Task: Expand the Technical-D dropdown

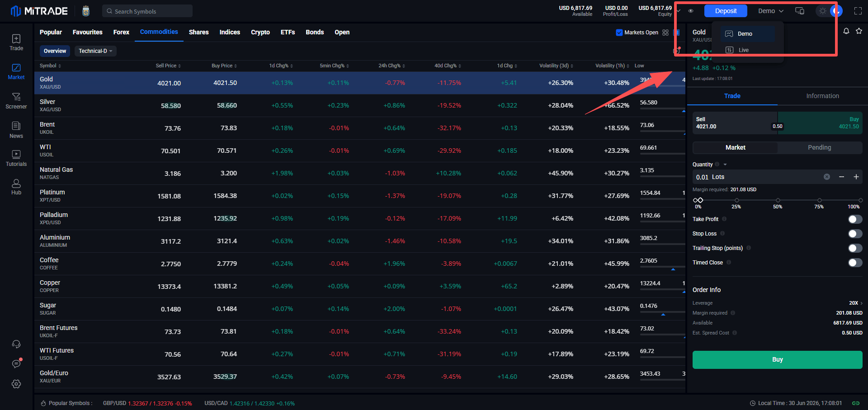Action: click(x=95, y=51)
